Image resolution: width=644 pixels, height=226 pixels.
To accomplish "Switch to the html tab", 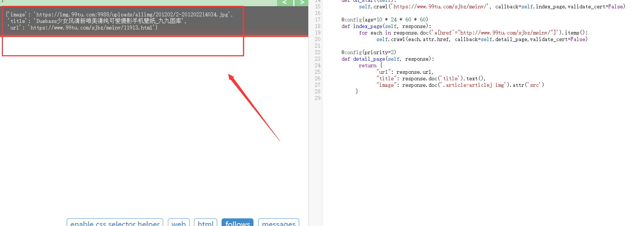I will tap(206, 222).
